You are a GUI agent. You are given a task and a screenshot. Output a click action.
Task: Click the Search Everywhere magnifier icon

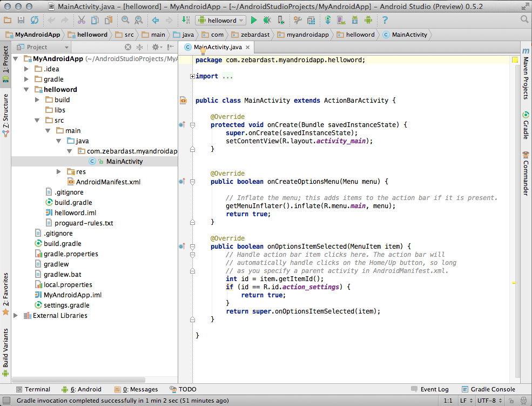click(524, 19)
